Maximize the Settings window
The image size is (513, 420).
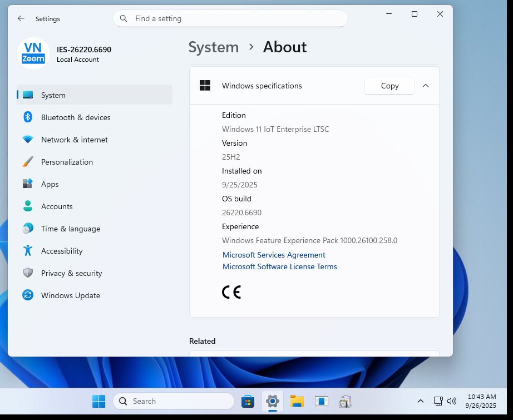tap(414, 14)
